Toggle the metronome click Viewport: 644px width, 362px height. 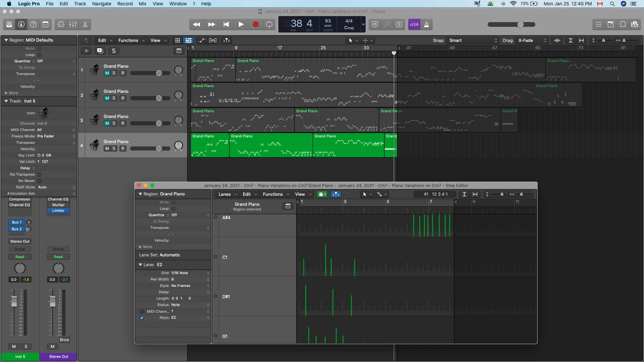tap(427, 24)
